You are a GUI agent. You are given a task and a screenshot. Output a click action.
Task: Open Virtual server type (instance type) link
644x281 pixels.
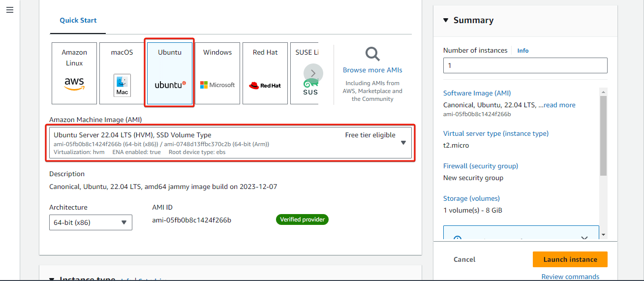(496, 133)
